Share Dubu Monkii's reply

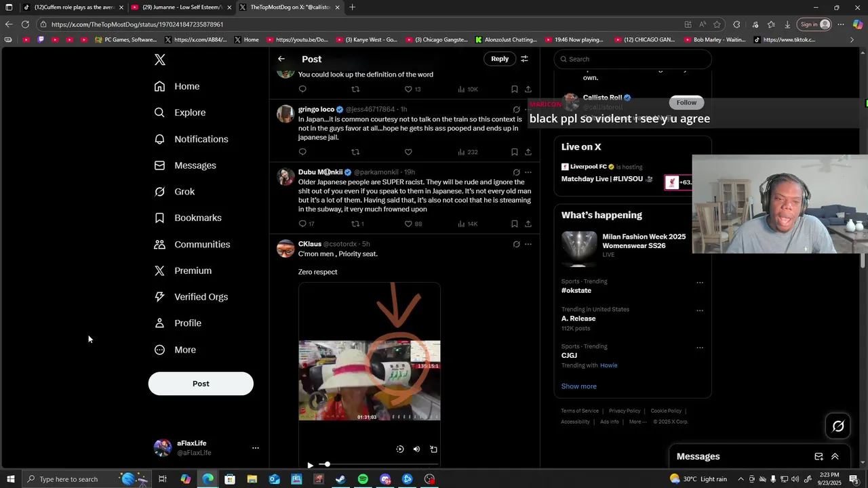528,224
